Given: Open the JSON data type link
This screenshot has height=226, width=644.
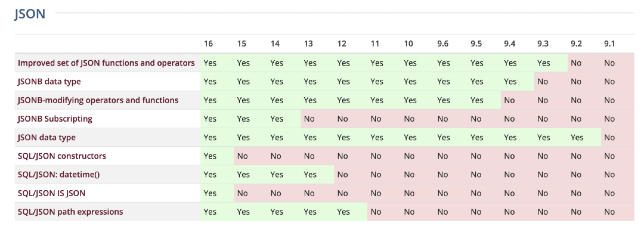Looking at the screenshot, I should (x=46, y=137).
